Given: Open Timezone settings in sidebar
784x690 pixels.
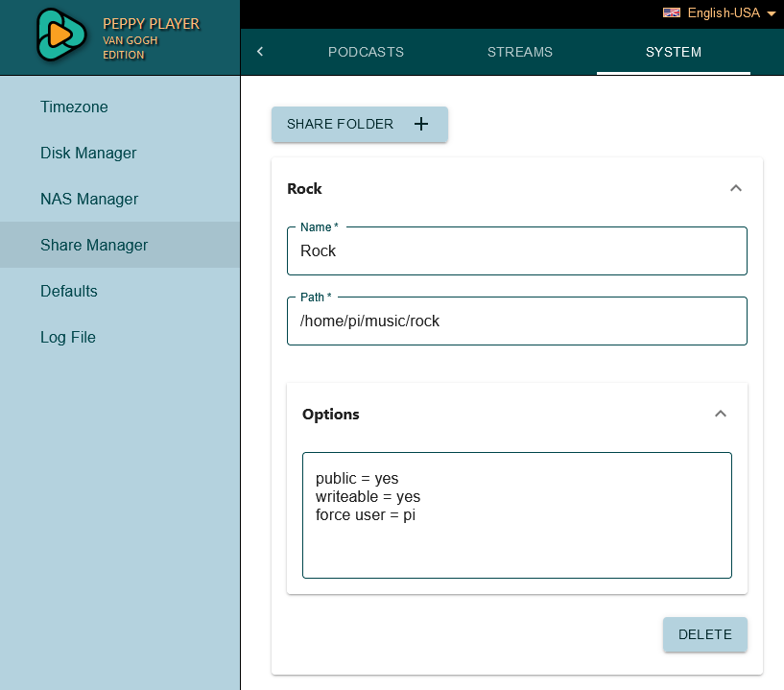Looking at the screenshot, I should pyautogui.click(x=120, y=107).
